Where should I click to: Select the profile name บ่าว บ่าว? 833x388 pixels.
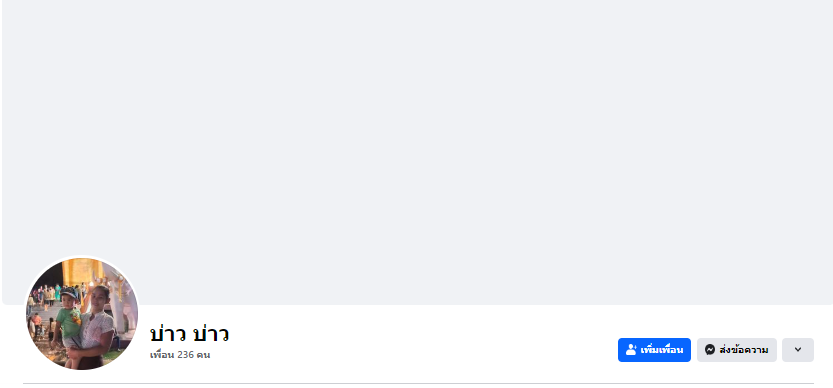(189, 334)
